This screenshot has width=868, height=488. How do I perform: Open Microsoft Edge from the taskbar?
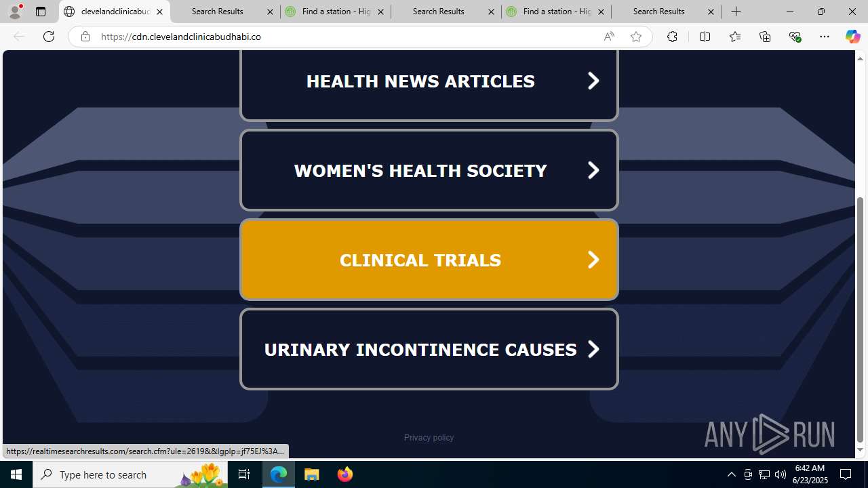[279, 474]
